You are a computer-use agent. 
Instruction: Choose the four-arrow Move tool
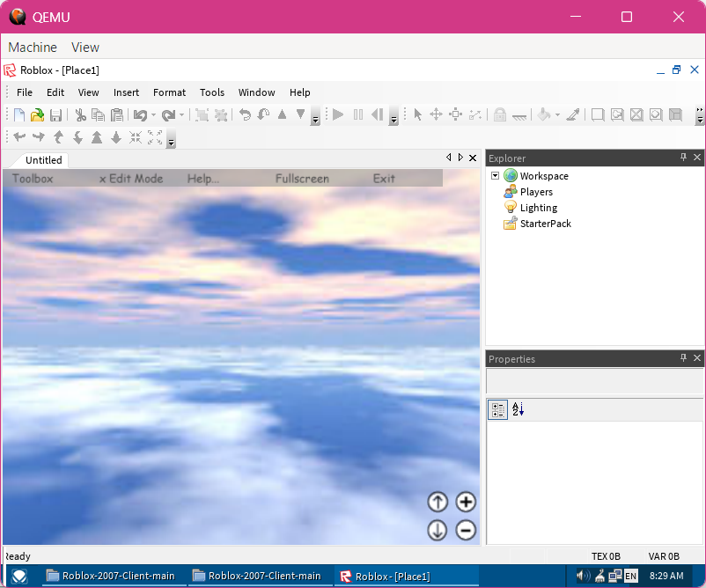pos(437,114)
